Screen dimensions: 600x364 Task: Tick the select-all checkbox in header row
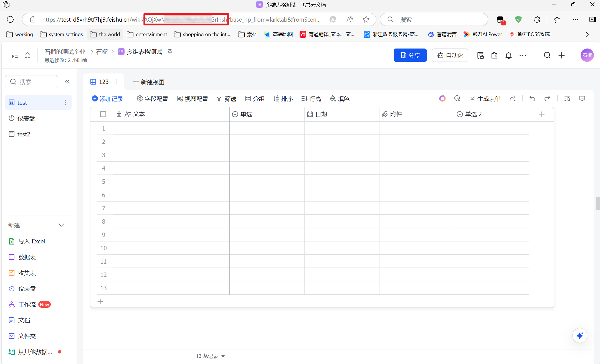pos(103,114)
